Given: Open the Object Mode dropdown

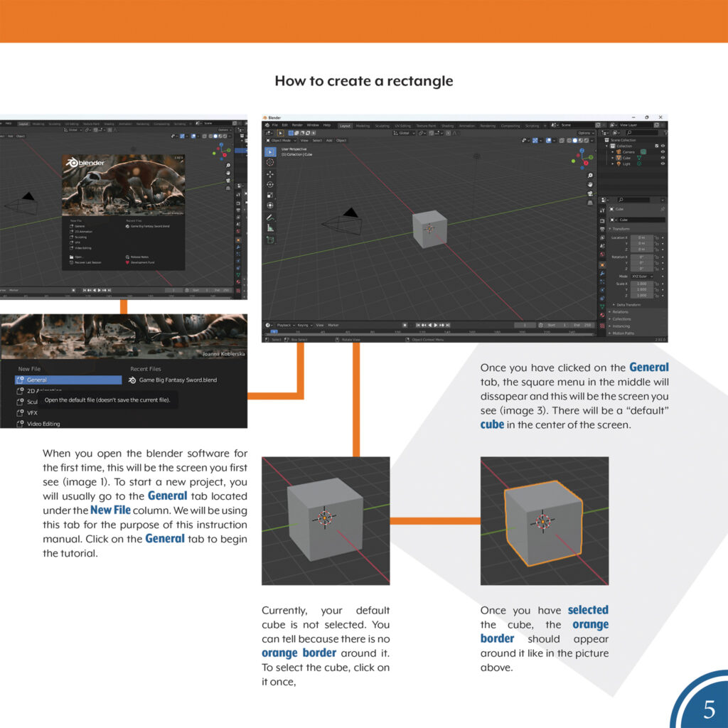Looking at the screenshot, I should point(281,140).
